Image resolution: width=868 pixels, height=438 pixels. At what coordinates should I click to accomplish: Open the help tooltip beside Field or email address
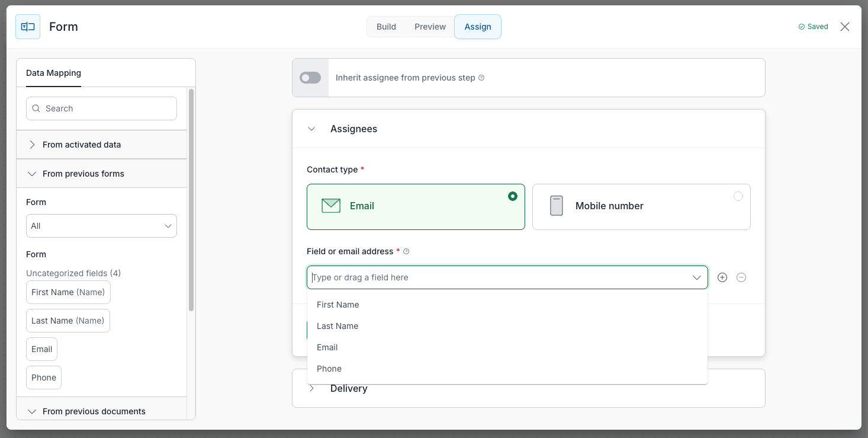406,251
